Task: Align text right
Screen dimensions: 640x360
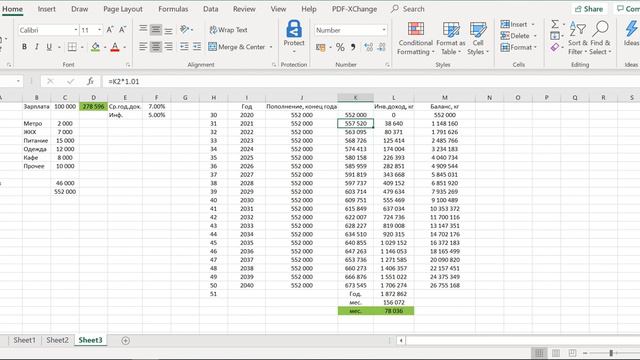Action: (x=169, y=47)
